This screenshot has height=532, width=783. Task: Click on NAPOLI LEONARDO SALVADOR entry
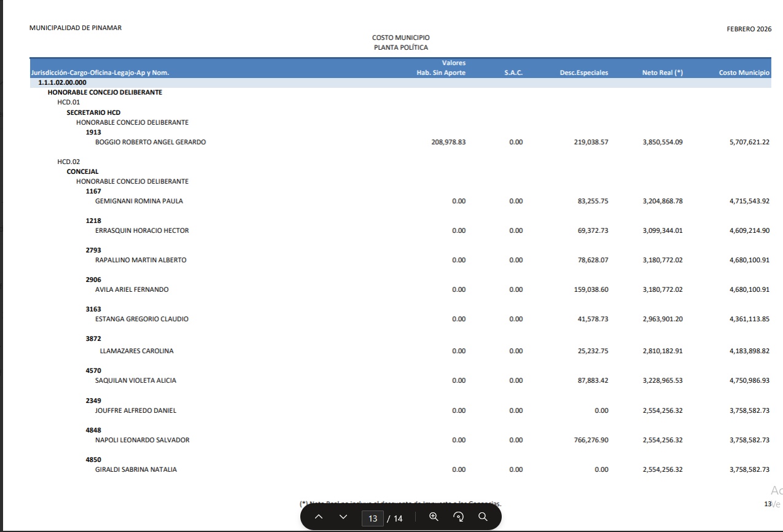tap(142, 440)
